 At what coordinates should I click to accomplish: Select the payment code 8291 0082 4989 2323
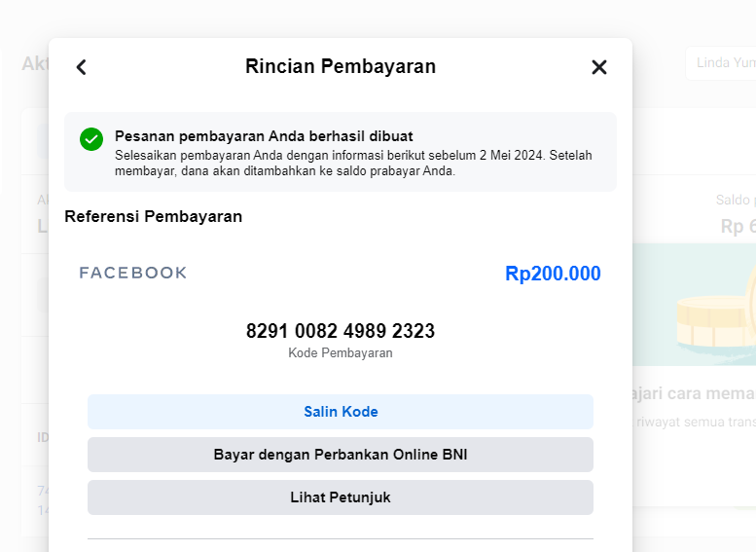tap(341, 331)
